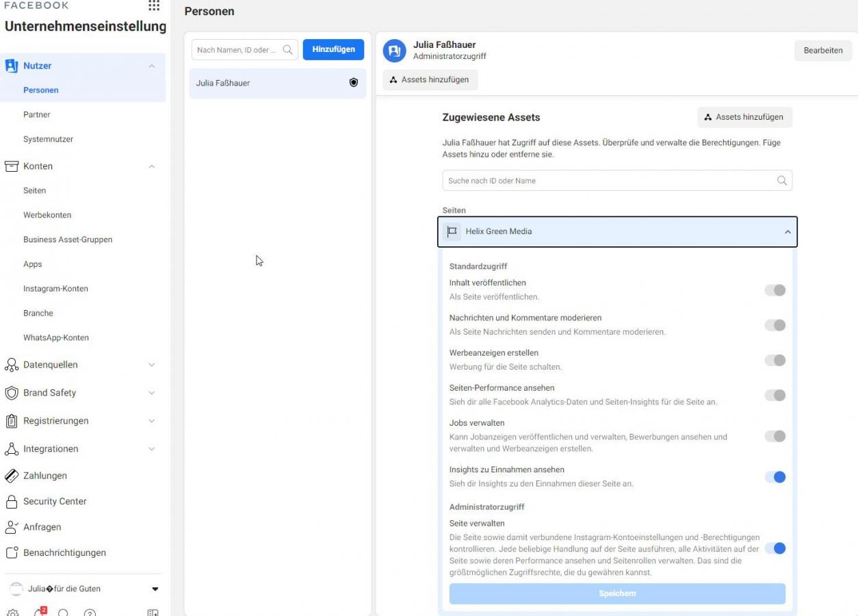Click the Helix Green Media page flag icon
This screenshot has height=616, width=858.
tap(452, 231)
